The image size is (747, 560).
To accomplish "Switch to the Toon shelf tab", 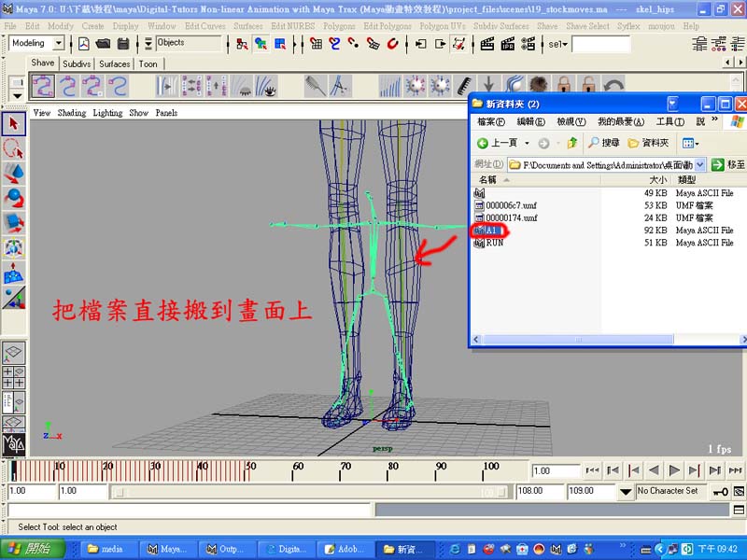I will [148, 63].
